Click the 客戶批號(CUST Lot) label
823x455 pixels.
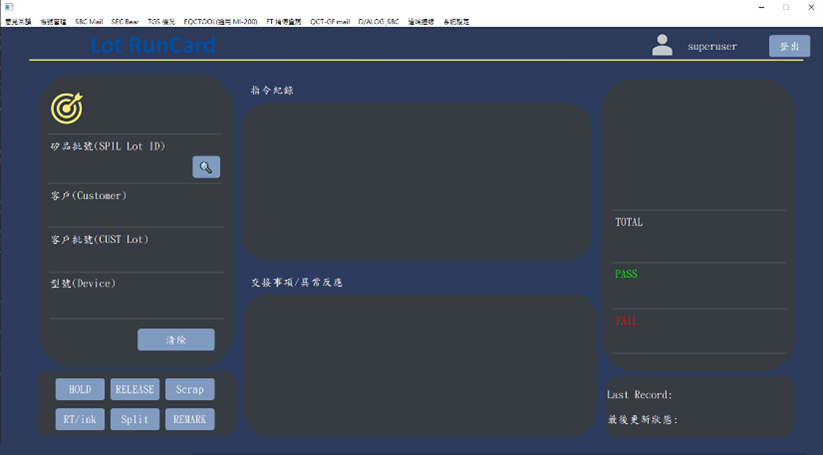point(100,239)
